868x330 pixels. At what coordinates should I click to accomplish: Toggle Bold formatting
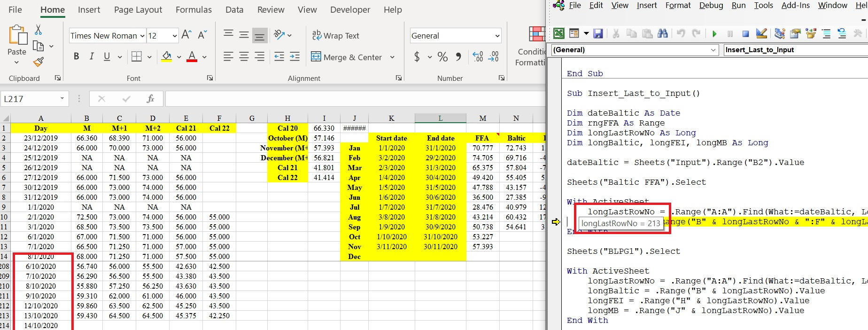[x=76, y=56]
